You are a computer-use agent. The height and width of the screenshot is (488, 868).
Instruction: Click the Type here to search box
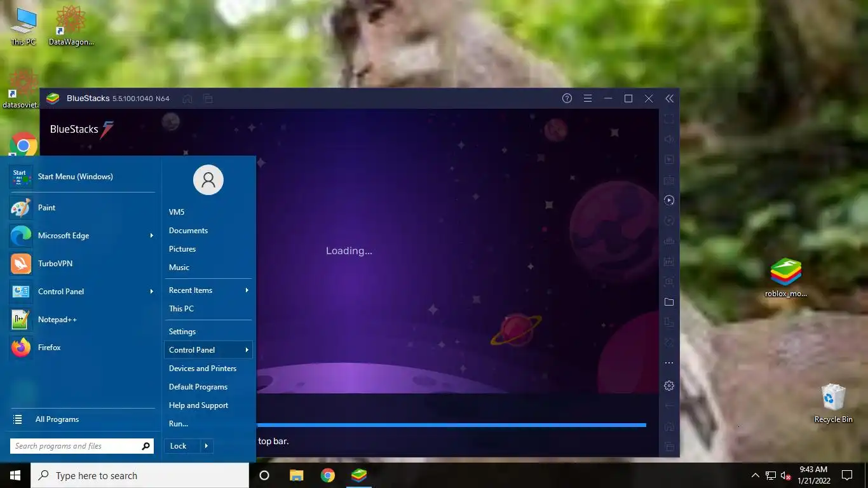click(x=140, y=475)
